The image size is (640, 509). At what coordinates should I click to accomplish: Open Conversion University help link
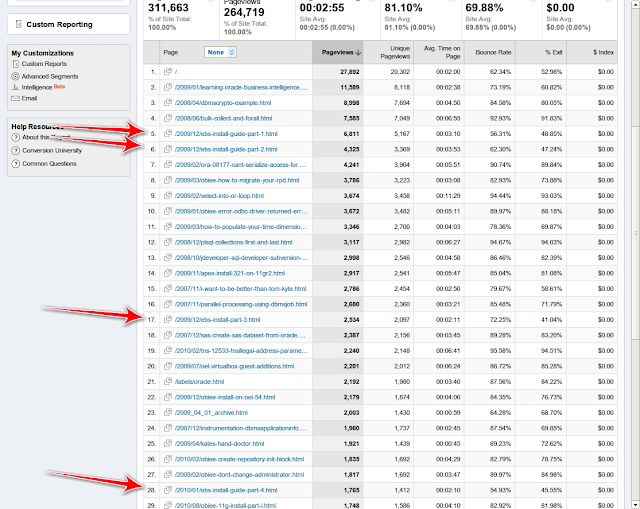52,151
